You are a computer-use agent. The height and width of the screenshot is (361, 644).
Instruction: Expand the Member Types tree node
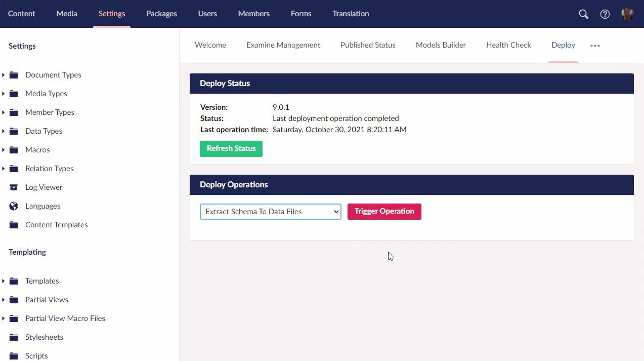pyautogui.click(x=3, y=112)
